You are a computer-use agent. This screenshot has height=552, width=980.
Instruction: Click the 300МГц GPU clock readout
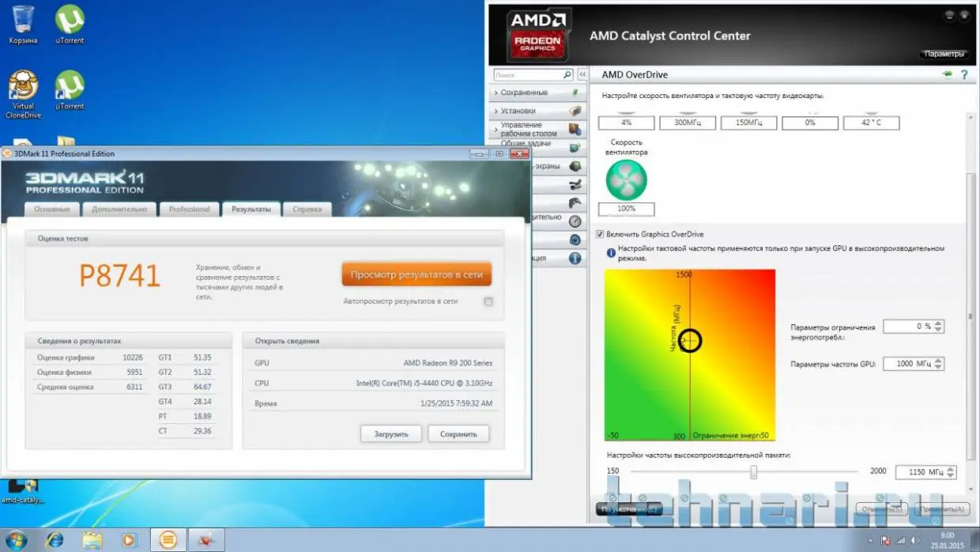pyautogui.click(x=687, y=123)
